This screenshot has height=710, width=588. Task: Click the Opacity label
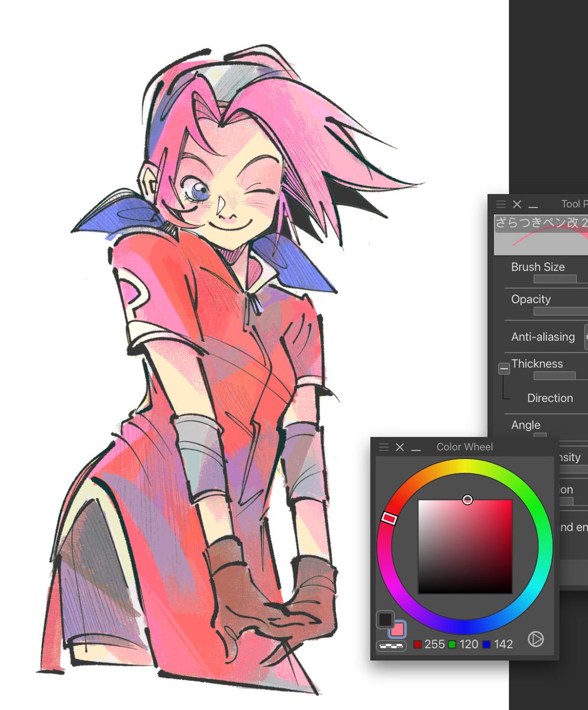click(x=531, y=299)
